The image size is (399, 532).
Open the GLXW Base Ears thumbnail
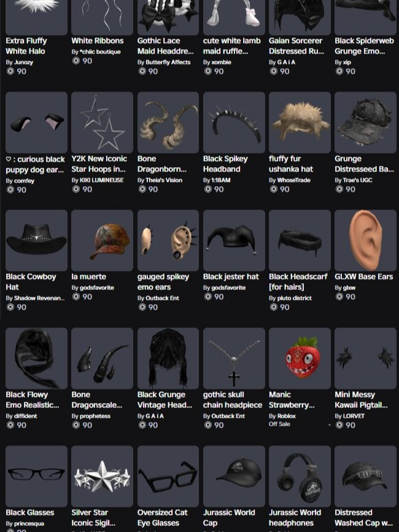click(x=365, y=240)
